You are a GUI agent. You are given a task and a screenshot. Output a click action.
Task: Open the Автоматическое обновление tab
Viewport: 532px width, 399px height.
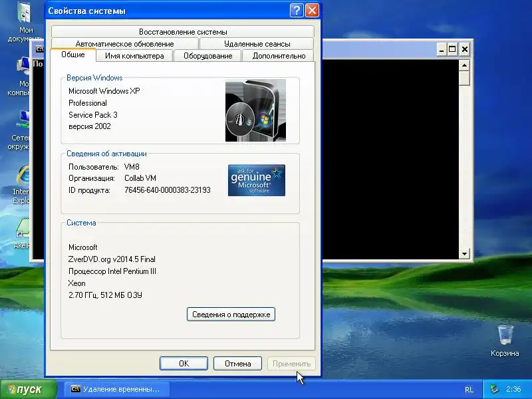tap(124, 44)
